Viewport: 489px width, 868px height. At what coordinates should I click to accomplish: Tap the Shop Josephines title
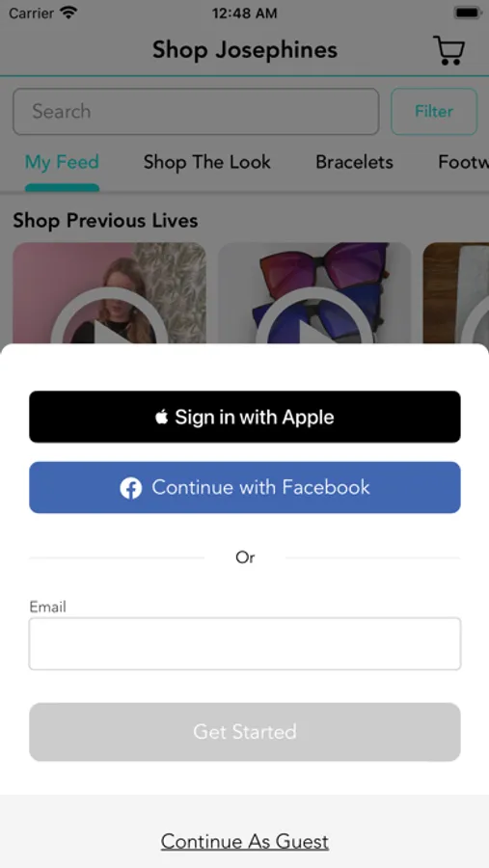coord(245,50)
